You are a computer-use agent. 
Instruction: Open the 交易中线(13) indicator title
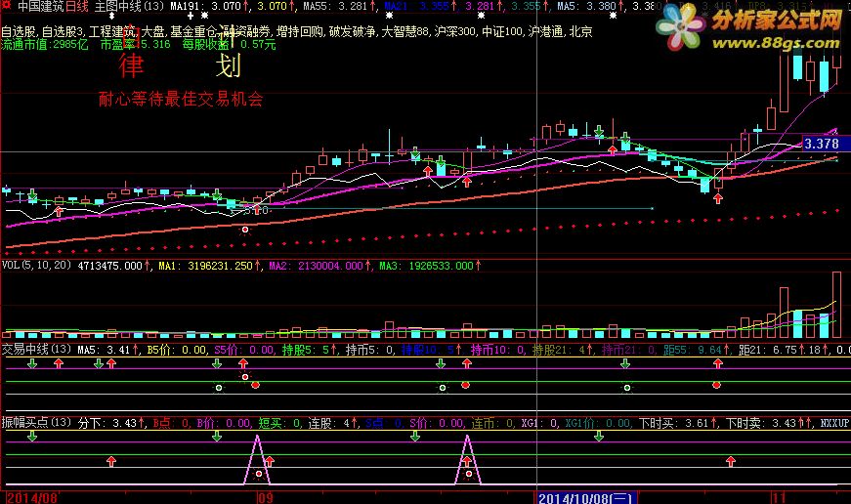36,350
